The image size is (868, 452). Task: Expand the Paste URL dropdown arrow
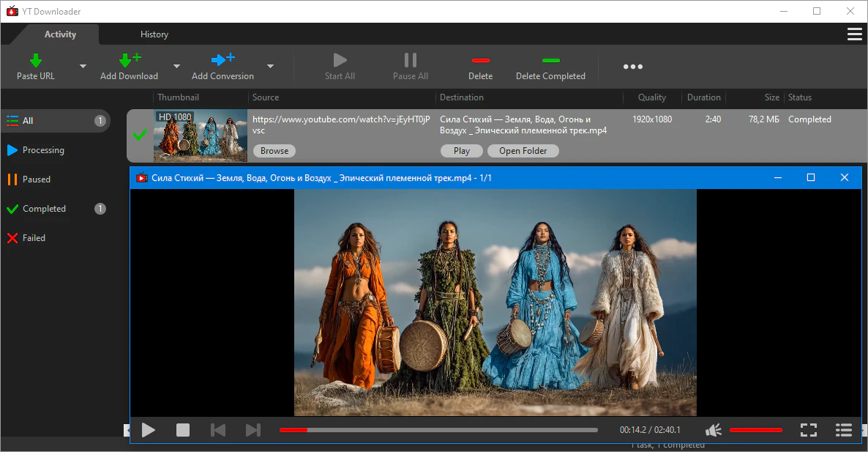pos(83,67)
